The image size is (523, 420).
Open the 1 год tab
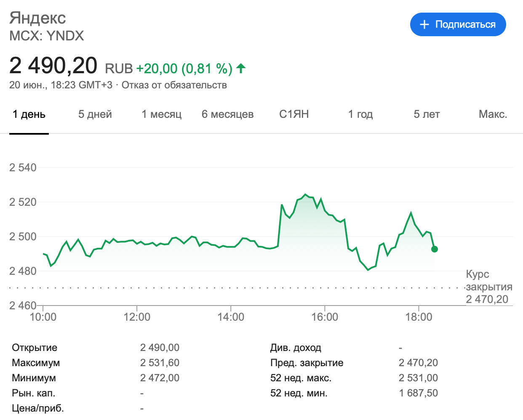pyautogui.click(x=360, y=114)
